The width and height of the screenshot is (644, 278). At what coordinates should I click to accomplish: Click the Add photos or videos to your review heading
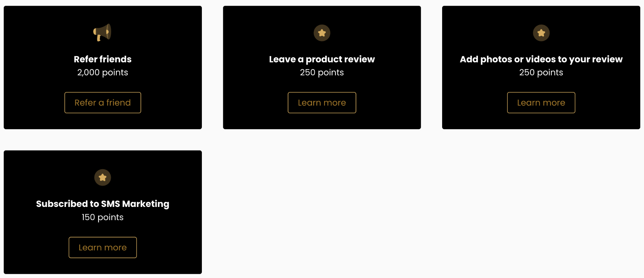point(541,59)
